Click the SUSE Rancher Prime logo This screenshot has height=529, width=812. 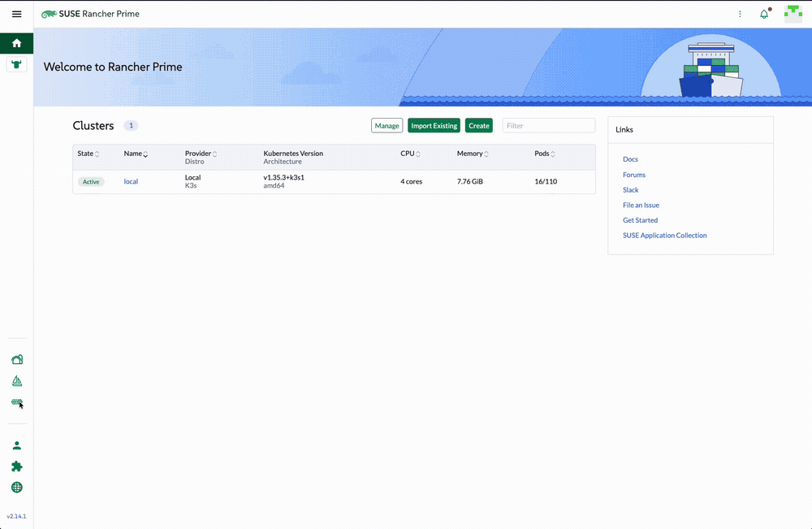click(x=91, y=14)
